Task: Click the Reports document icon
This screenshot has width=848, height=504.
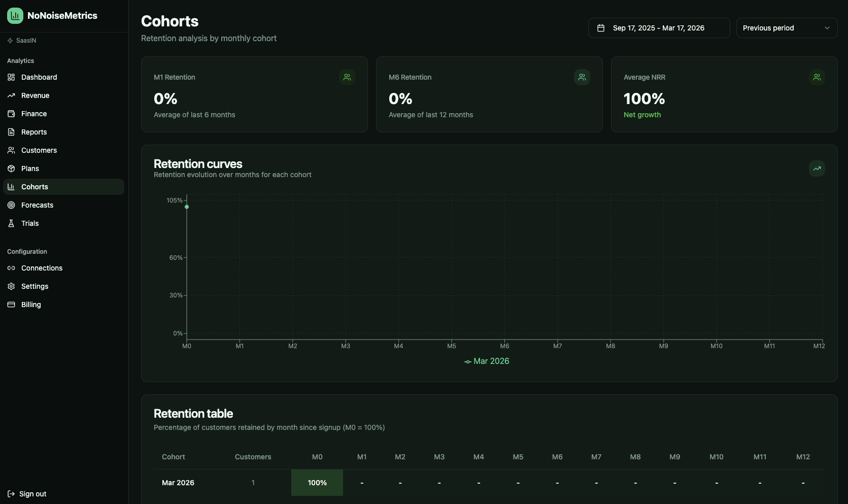Action: pyautogui.click(x=11, y=132)
